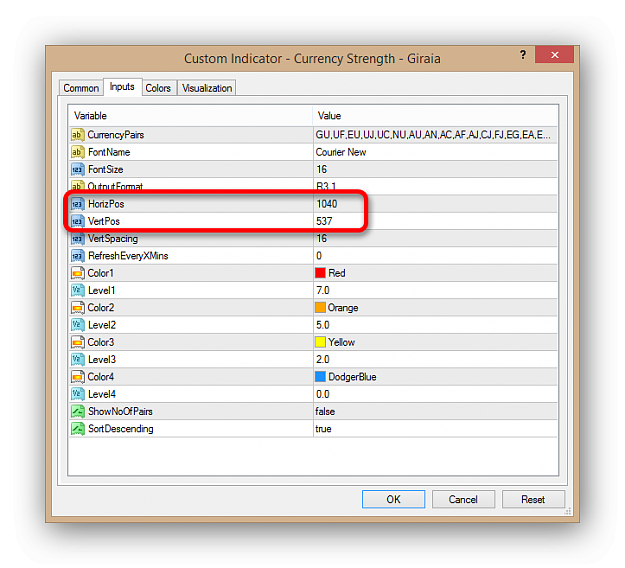Click the Level1 double type icon
This screenshot has height=568, width=625.
pyautogui.click(x=78, y=290)
